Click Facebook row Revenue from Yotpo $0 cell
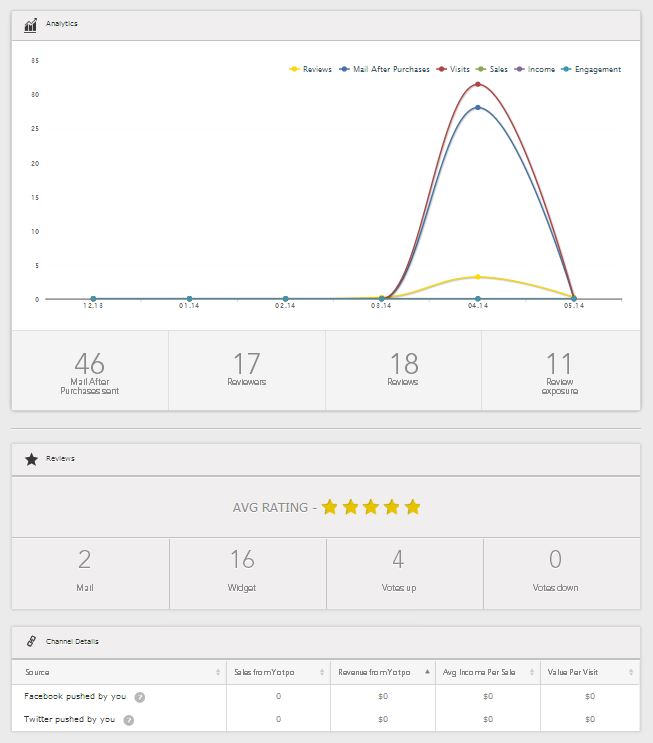Viewport: 653px width, 743px height. pos(383,696)
